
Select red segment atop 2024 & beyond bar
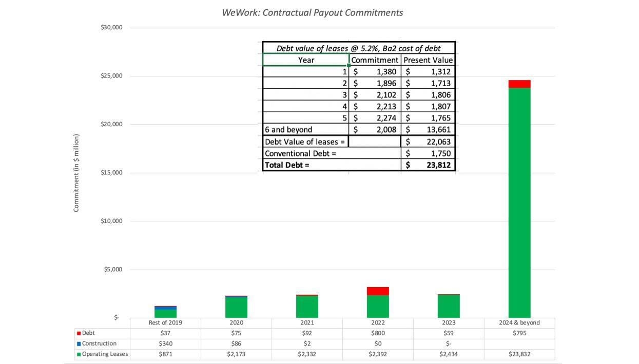click(x=519, y=84)
